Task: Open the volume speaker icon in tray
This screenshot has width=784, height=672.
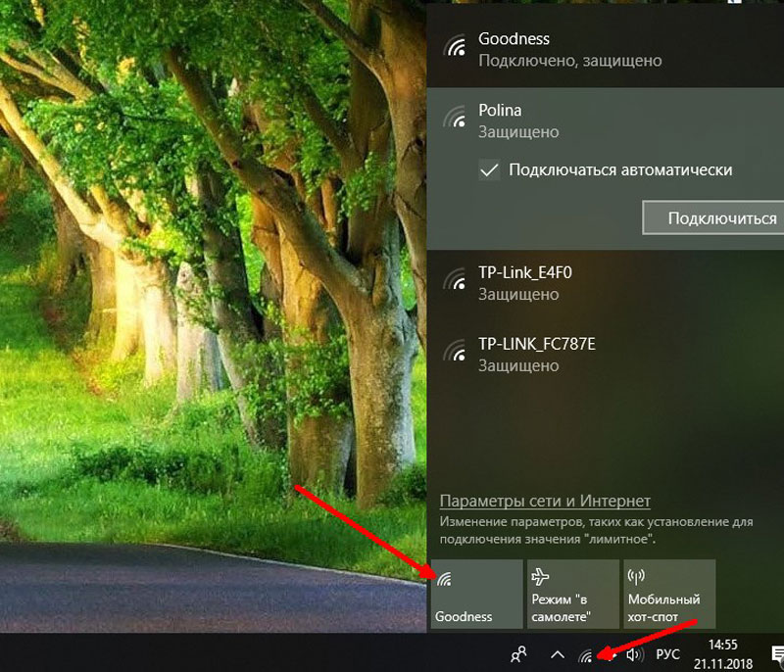Action: (634, 654)
